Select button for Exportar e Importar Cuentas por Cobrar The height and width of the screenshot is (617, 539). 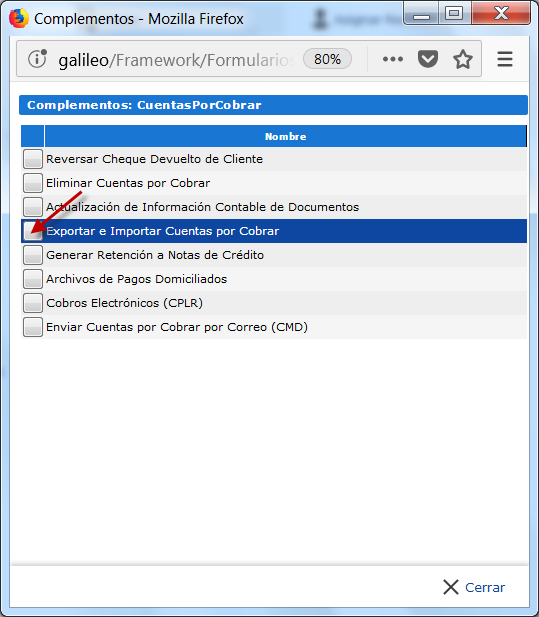click(33, 231)
